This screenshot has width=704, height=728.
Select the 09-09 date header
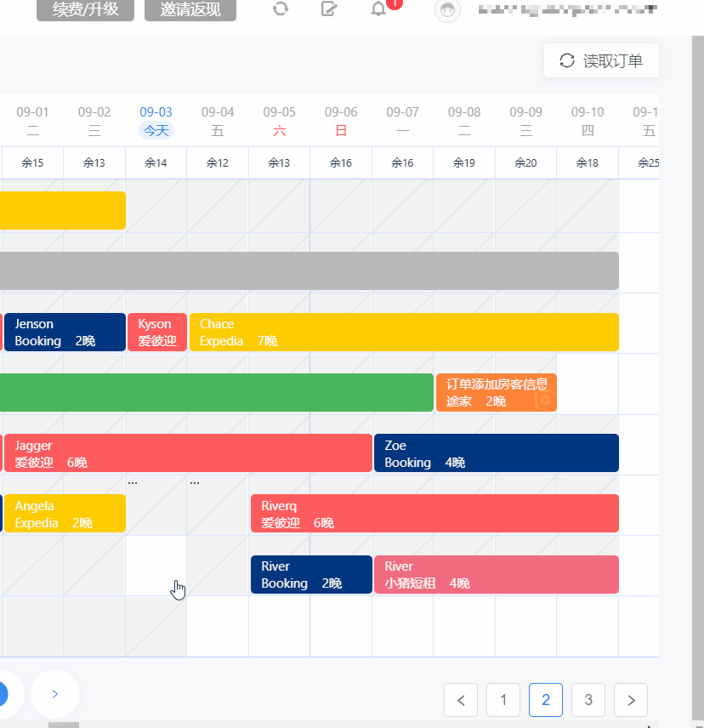point(525,121)
